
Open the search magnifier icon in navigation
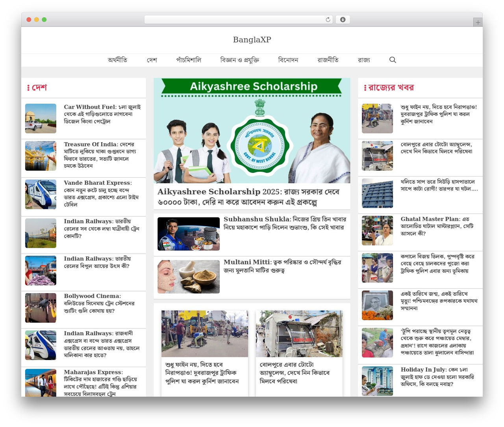(393, 60)
